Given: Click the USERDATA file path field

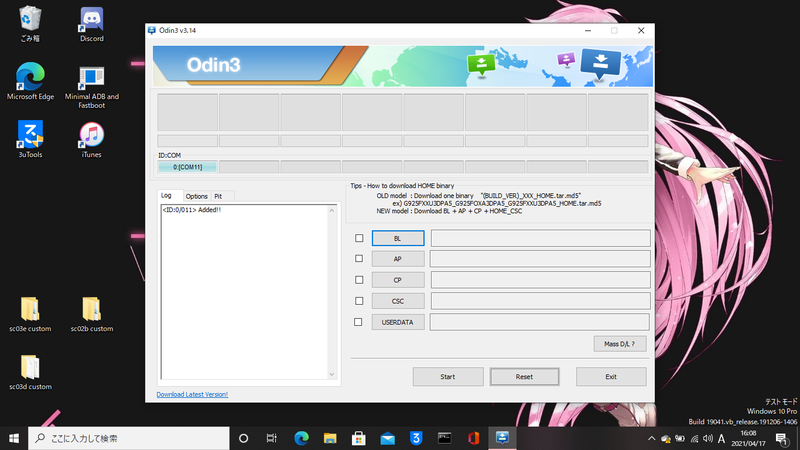Looking at the screenshot, I should pos(540,322).
